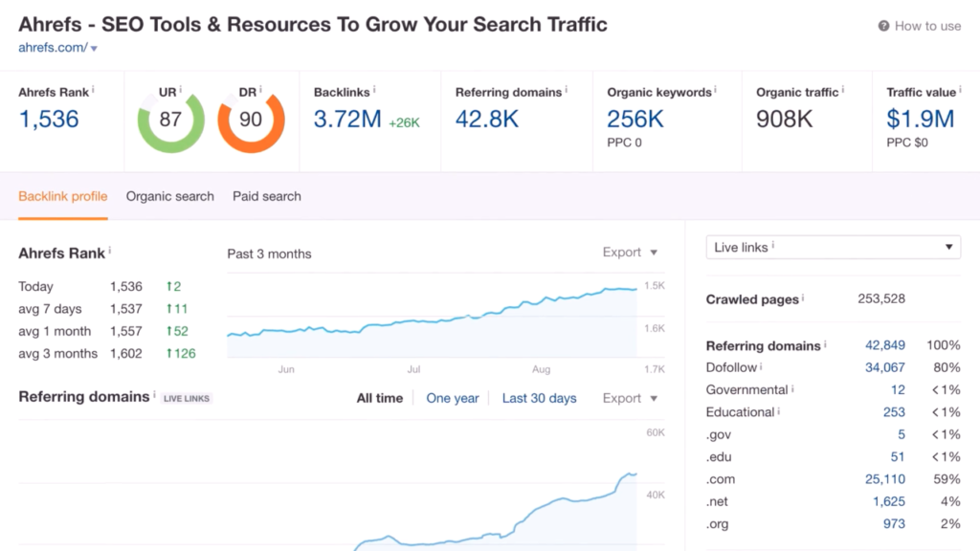
Task: Click the 908K organic traffic value
Action: [x=785, y=119]
